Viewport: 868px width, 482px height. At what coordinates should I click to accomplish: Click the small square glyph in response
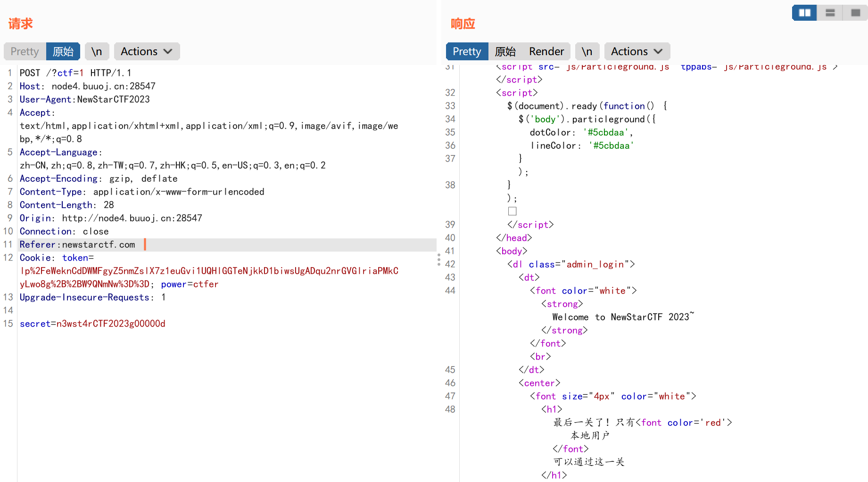coord(513,211)
